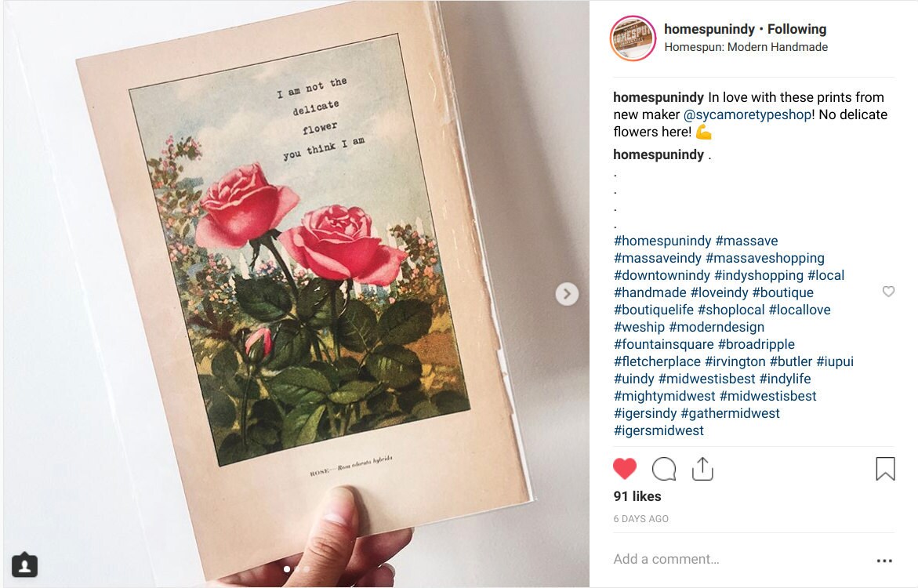The width and height of the screenshot is (918, 588).
Task: Open @sycamoretypeshop mention link
Action: coord(747,114)
